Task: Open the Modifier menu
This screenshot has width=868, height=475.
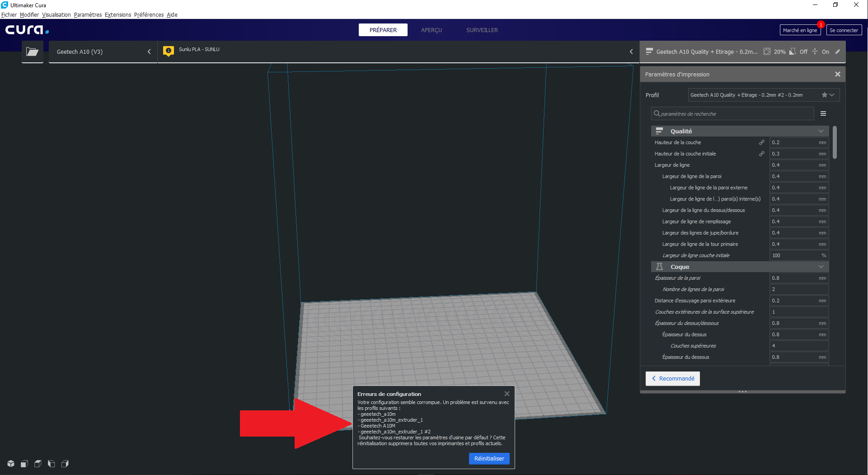Action: 29,15
